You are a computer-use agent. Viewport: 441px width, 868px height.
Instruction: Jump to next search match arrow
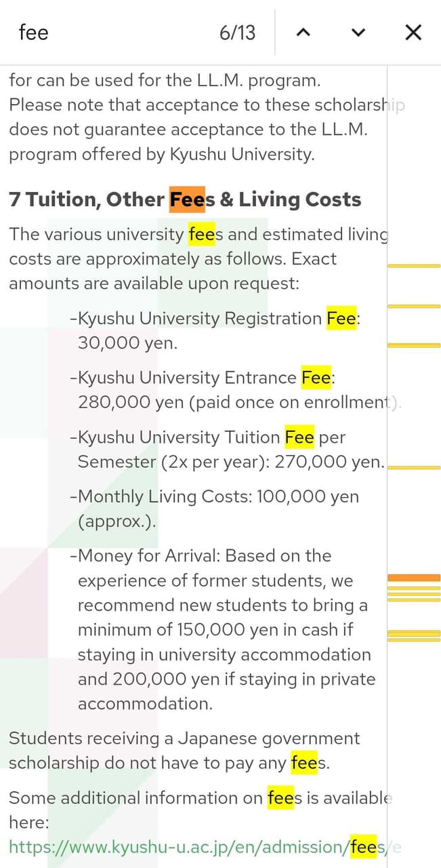click(359, 33)
